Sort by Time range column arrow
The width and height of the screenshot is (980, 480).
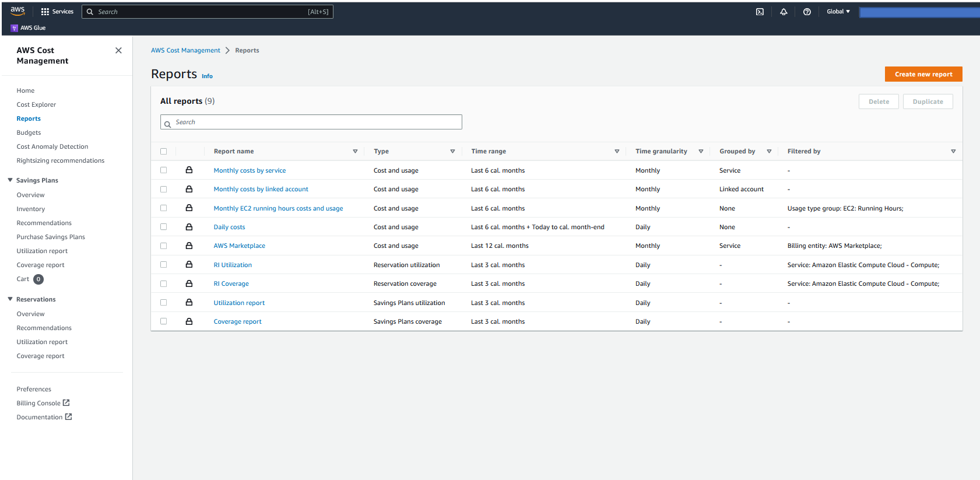[x=617, y=151]
